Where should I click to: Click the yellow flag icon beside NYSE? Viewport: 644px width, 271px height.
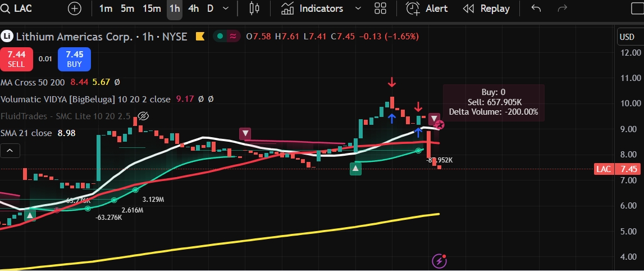coord(200,37)
